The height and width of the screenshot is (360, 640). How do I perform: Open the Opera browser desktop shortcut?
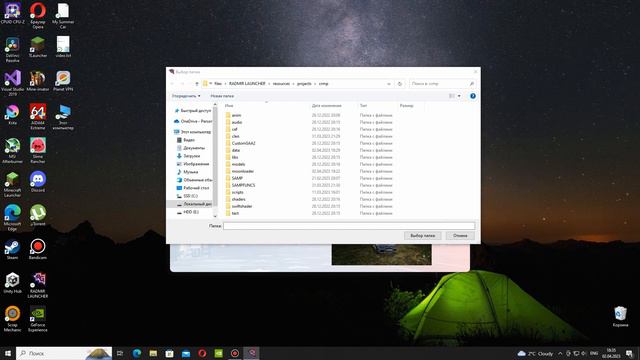38,16
